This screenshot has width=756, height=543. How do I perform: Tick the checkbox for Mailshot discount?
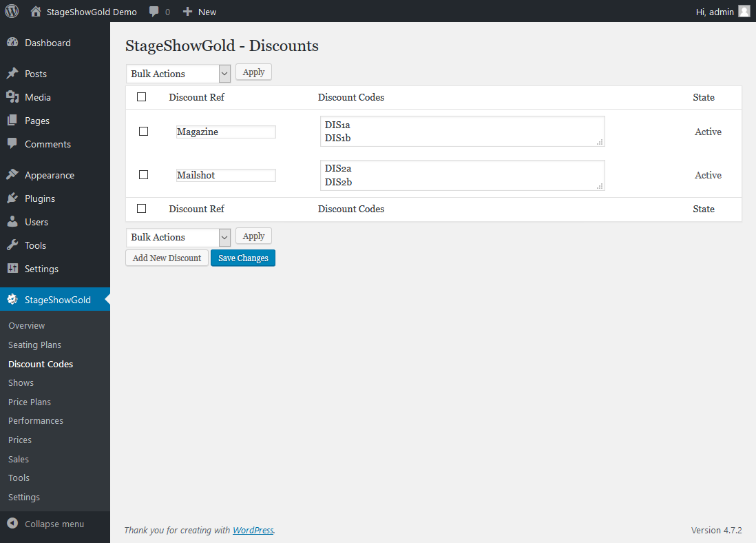point(143,175)
